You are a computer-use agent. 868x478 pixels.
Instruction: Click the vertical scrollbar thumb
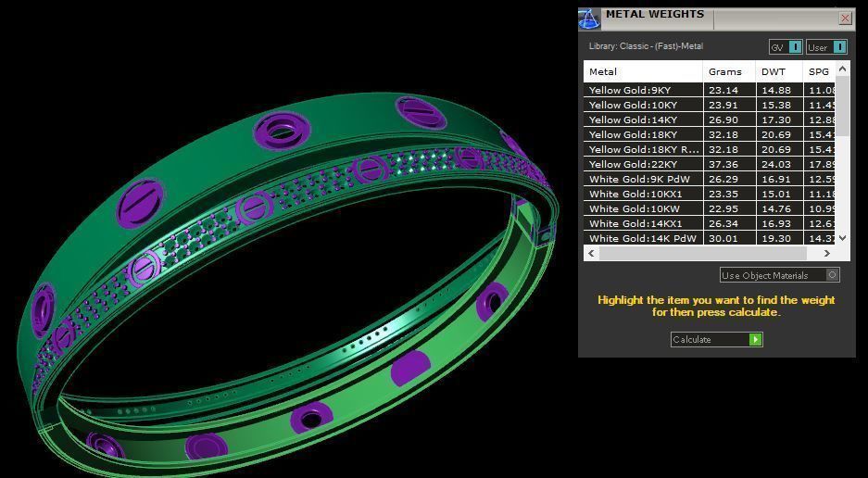843,107
